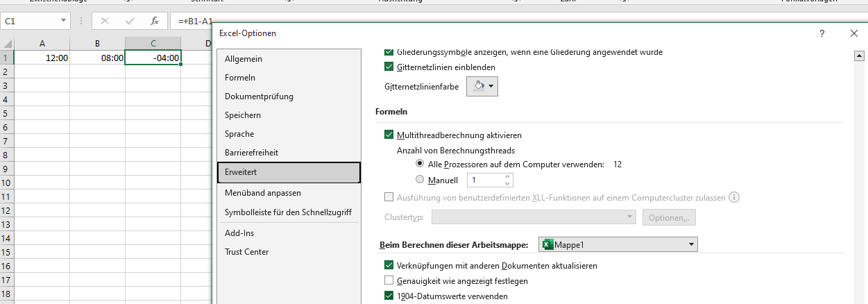
Task: Click the disabled XLL-Funktionen Computercluster checkbox
Action: (389, 197)
